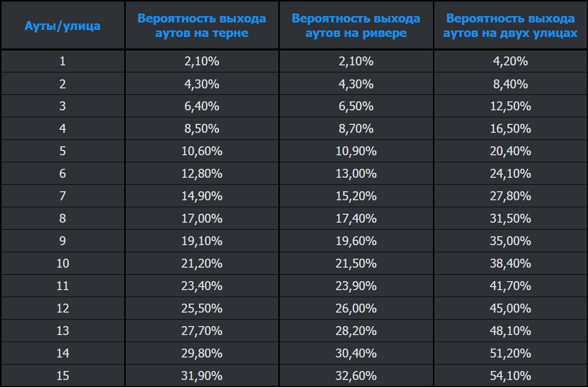Click the "Вероятность выхода аутов на терне" header
The height and width of the screenshot is (387, 588).
[x=201, y=26]
